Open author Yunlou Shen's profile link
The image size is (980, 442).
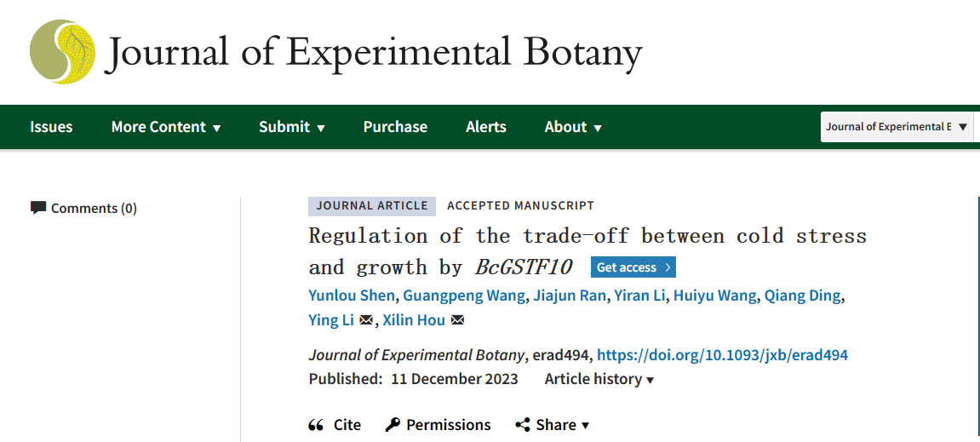click(352, 296)
